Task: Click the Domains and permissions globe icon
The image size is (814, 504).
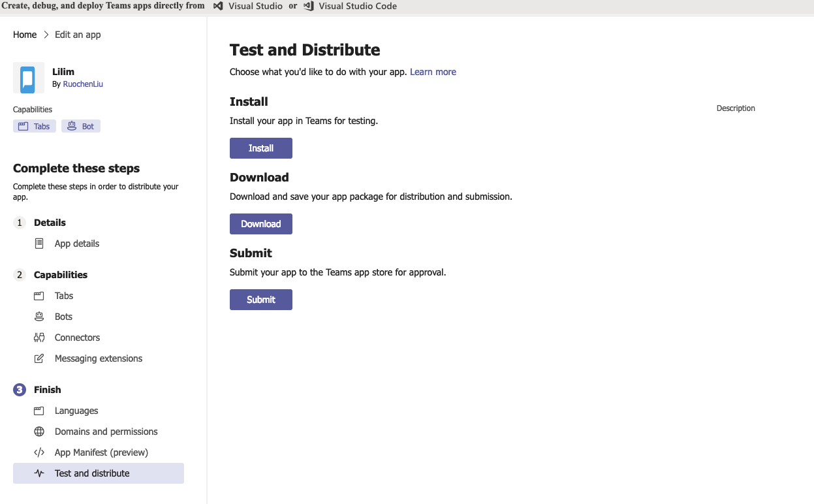Action: tap(39, 432)
